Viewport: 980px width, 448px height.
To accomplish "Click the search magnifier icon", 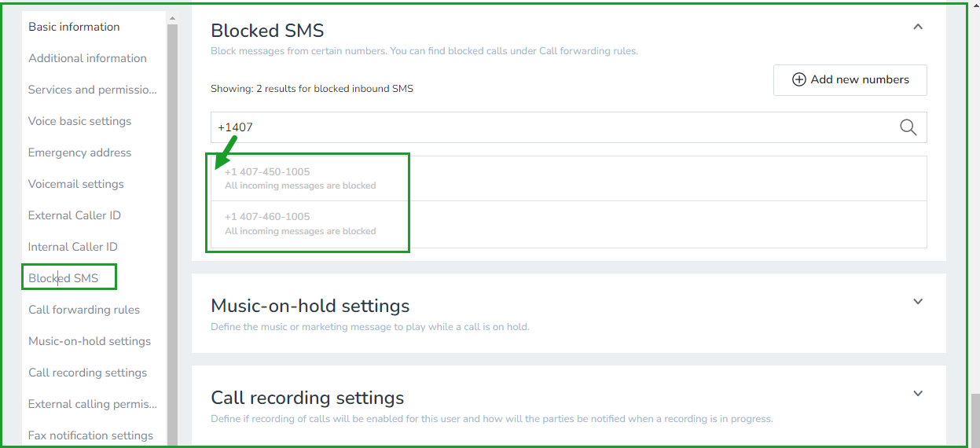I will click(908, 127).
